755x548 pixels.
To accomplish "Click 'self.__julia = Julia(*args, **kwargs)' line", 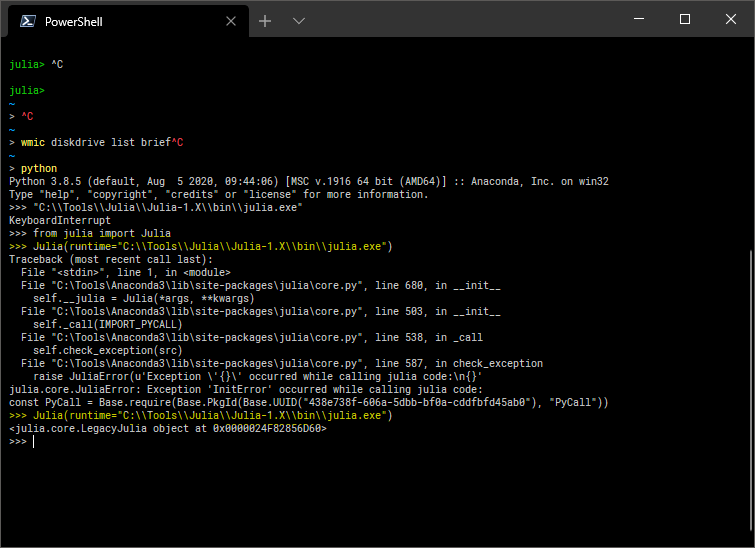I will tap(143, 299).
